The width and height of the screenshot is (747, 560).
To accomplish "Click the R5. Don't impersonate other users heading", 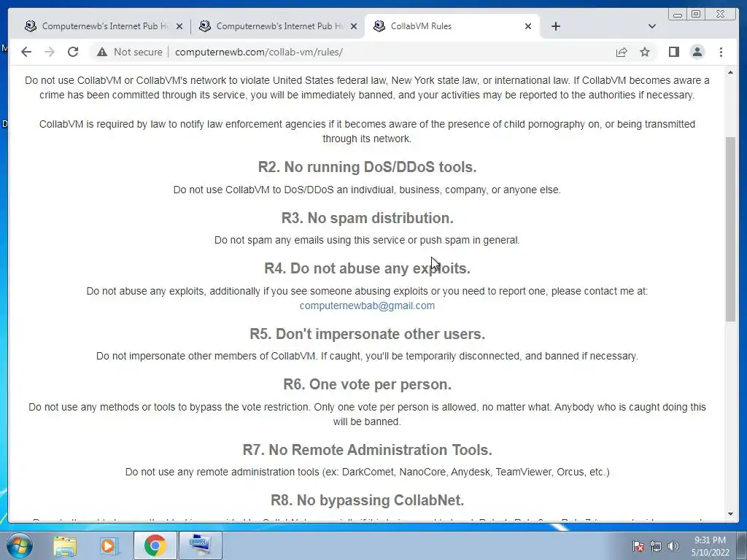I will [x=367, y=334].
